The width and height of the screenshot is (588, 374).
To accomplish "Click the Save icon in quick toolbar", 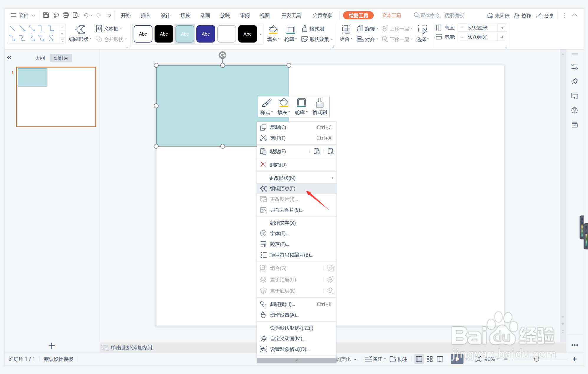I will (46, 15).
